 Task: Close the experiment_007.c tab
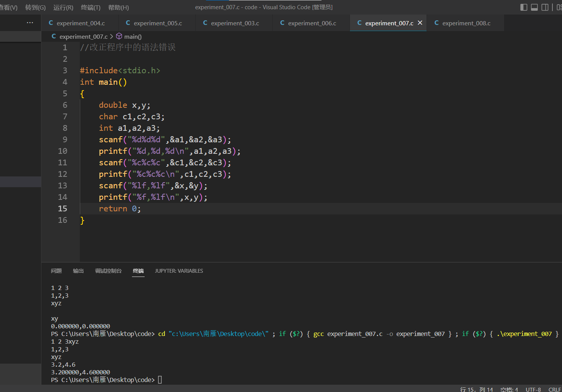pyautogui.click(x=420, y=23)
